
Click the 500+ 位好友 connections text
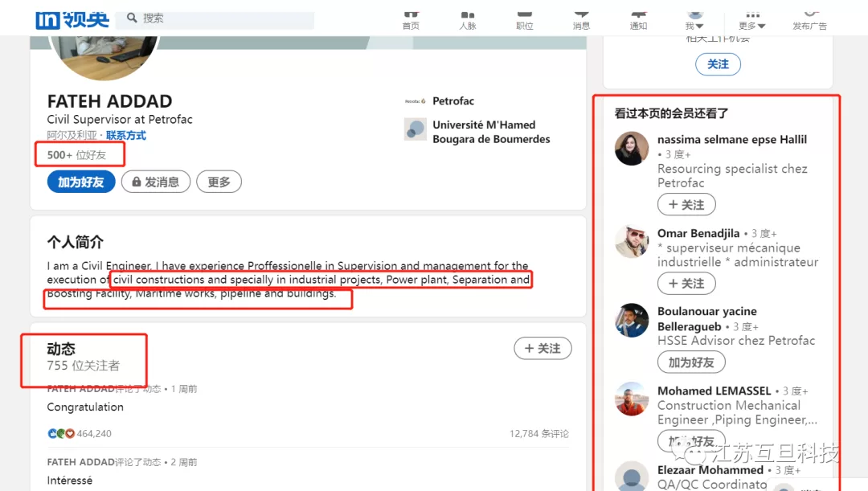(x=76, y=155)
